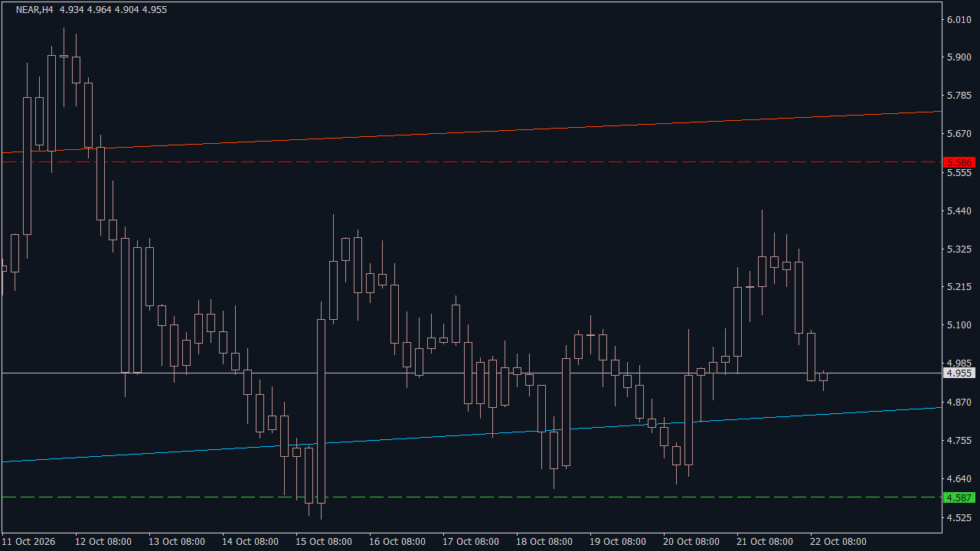Click the 4.870 price scale value
This screenshot has height=551, width=980.
pyautogui.click(x=959, y=403)
